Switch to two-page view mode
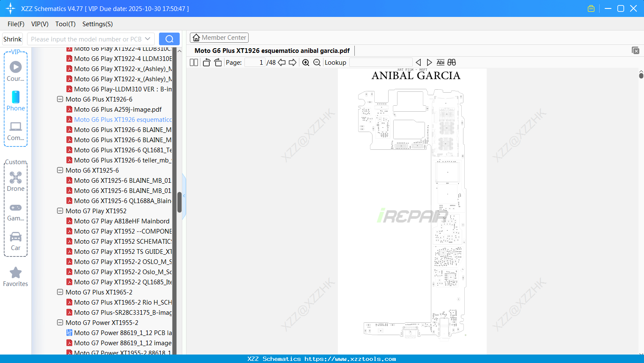644x363 pixels. 193,62
